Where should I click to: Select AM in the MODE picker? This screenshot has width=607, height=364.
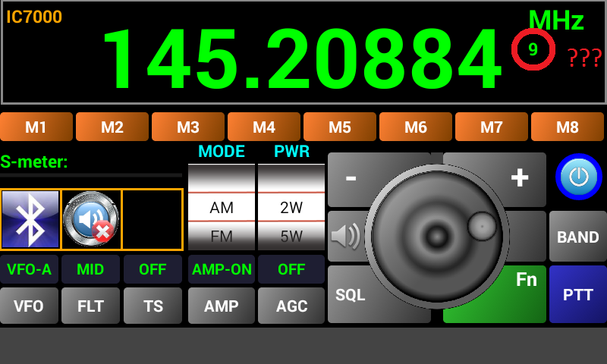tap(222, 208)
